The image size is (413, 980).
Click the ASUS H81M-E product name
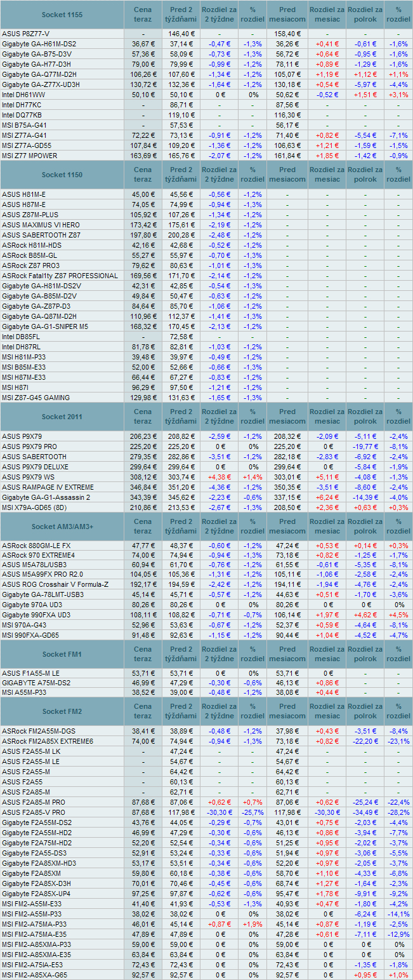24,194
